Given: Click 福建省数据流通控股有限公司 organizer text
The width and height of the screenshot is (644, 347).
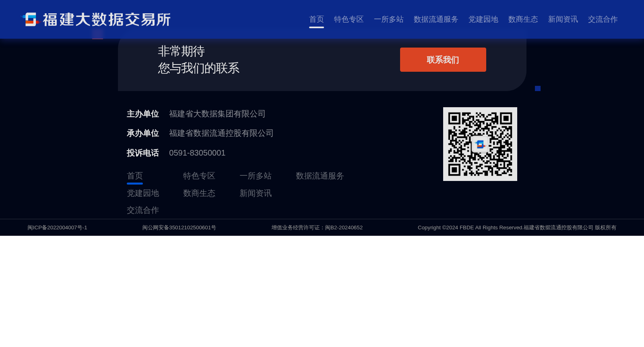Looking at the screenshot, I should (221, 133).
